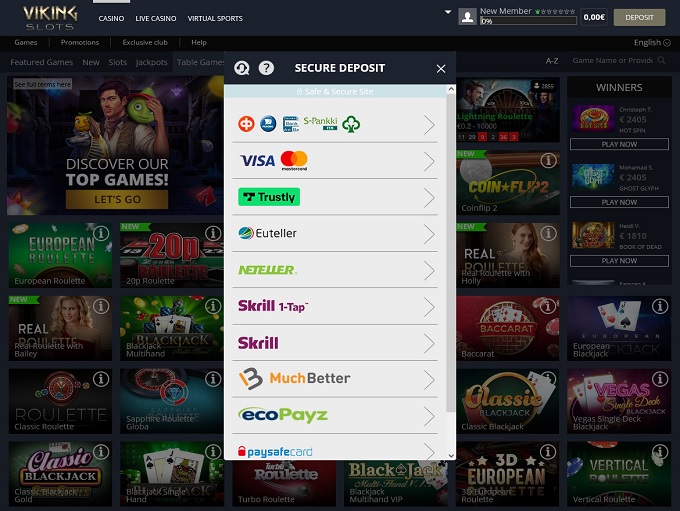
Task: Show info for European Roulette game
Action: point(101,234)
